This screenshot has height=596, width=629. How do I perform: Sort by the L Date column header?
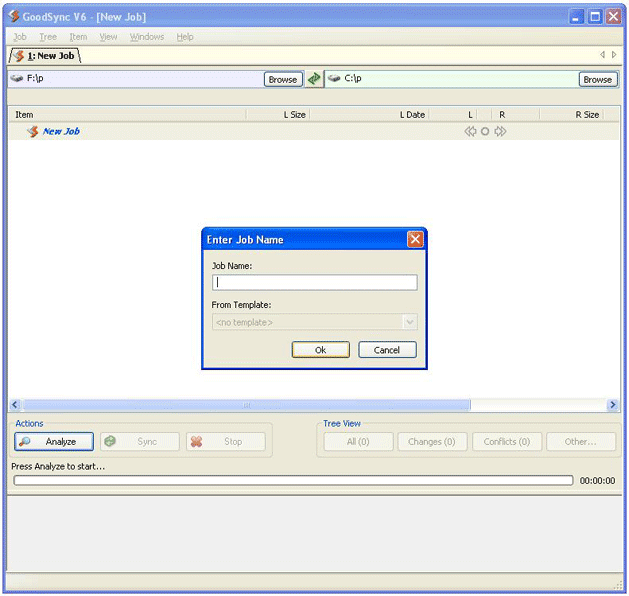coord(369,115)
